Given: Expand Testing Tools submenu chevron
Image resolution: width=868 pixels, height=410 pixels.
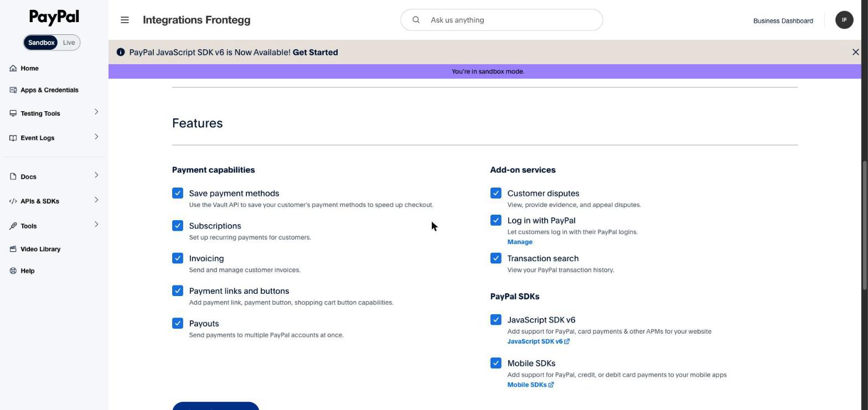Looking at the screenshot, I should pos(96,112).
